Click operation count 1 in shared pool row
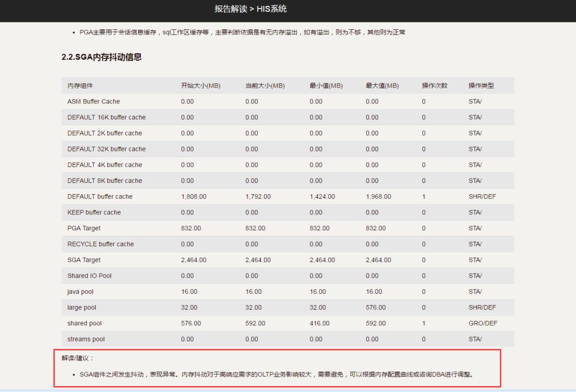576x392 pixels. pyautogui.click(x=423, y=323)
